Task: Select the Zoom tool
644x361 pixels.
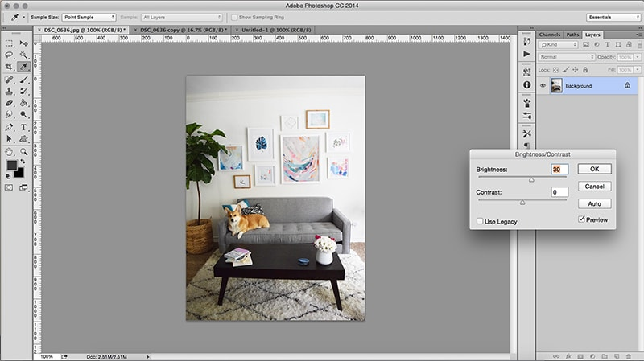Action: (23, 152)
